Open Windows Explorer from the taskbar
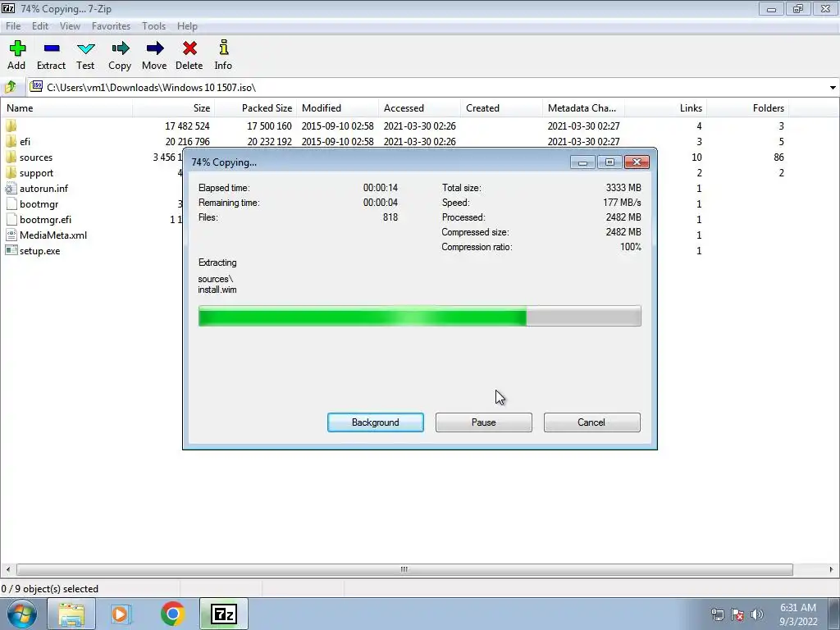Viewport: 840px width, 630px height. [x=71, y=614]
